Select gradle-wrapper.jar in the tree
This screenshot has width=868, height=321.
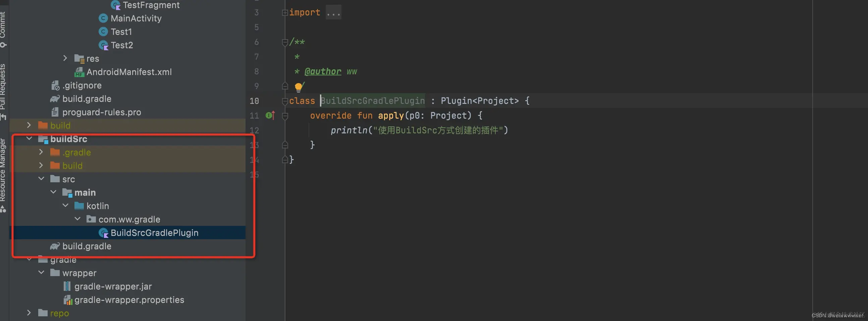[113, 286]
